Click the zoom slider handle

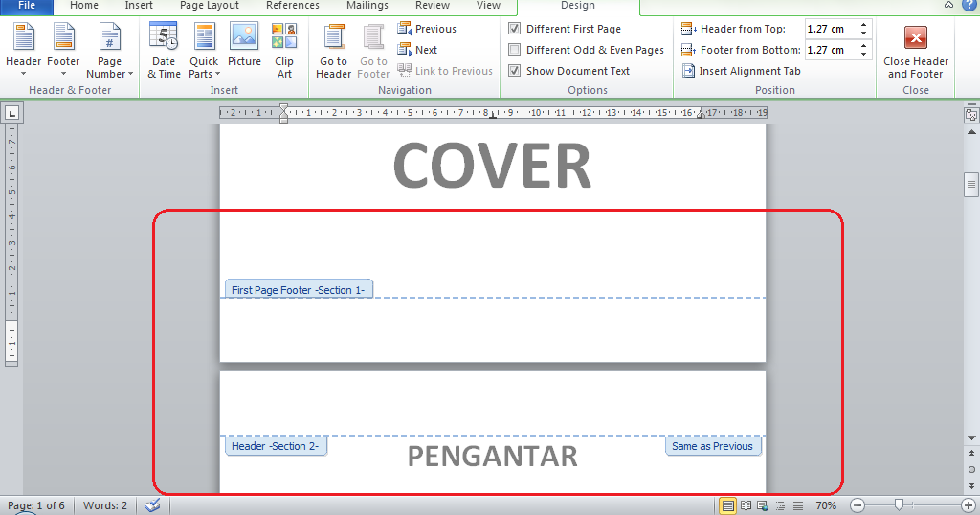coord(899,505)
